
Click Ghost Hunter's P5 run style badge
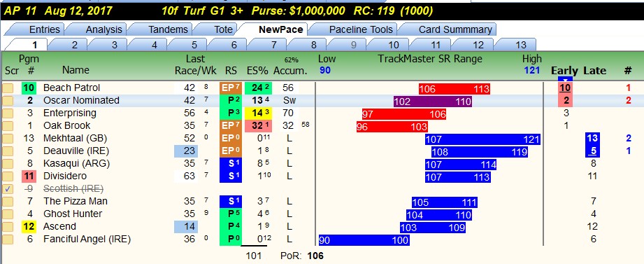pyautogui.click(x=231, y=214)
